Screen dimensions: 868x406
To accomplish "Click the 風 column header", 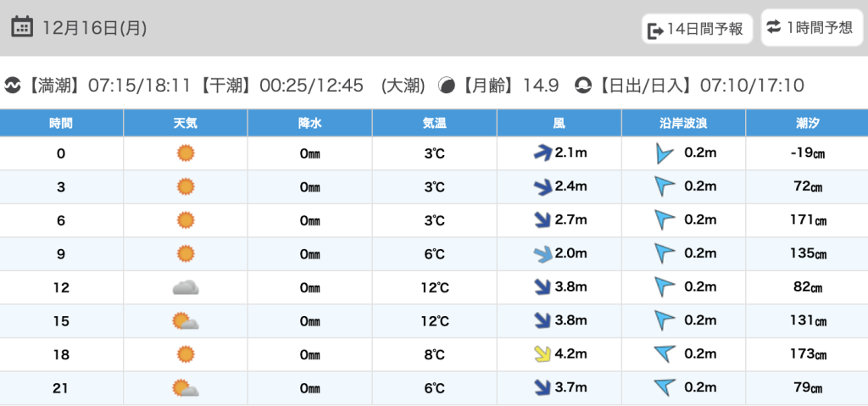I will pos(559,123).
